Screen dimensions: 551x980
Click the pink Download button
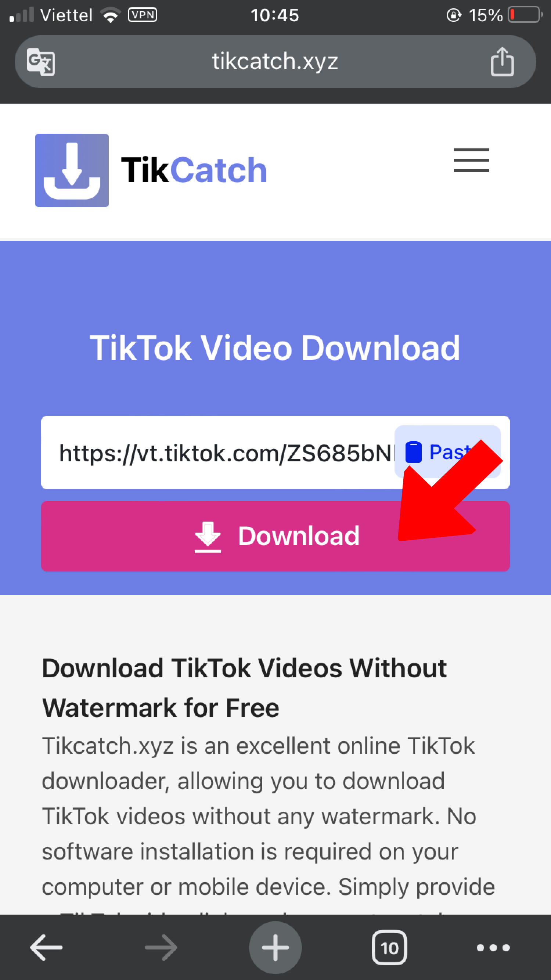coord(275,536)
